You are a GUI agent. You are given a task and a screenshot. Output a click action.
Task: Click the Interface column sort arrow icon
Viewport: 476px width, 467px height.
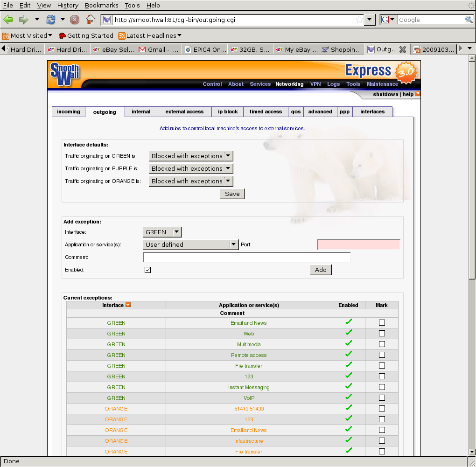point(128,305)
